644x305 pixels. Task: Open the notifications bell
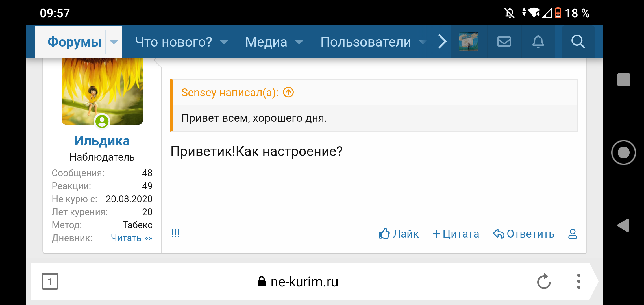click(538, 42)
